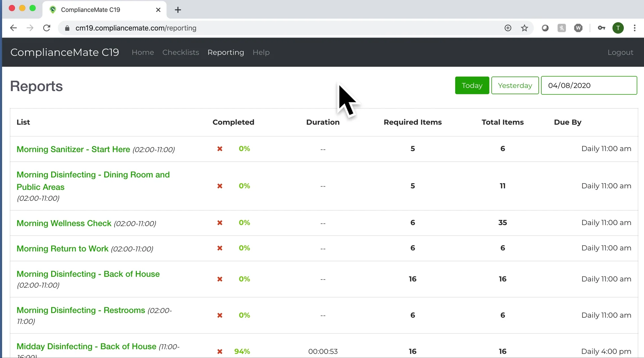Screen dimensions: 644x358
Task: Close the ComplianceMate C19 tab
Action: coord(158,10)
